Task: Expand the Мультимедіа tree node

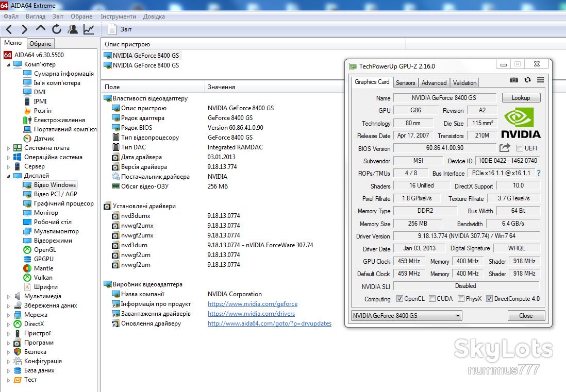Action: [x=9, y=296]
